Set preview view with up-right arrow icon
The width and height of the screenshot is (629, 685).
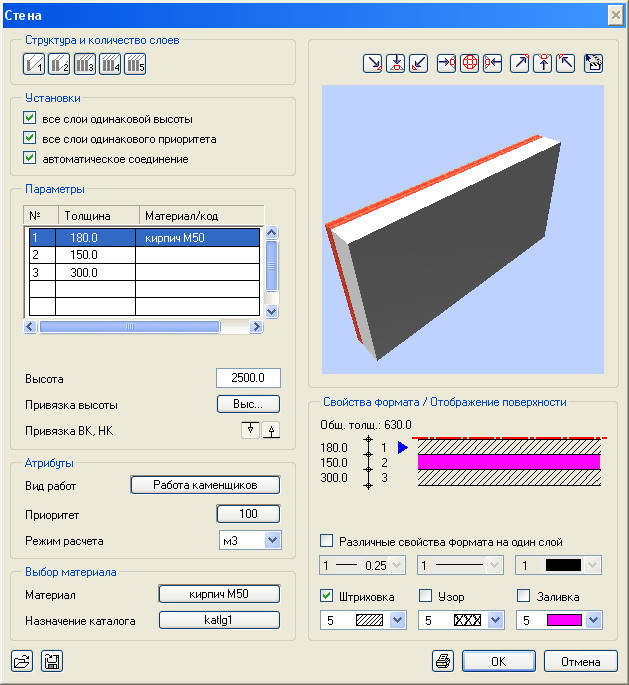[x=520, y=63]
